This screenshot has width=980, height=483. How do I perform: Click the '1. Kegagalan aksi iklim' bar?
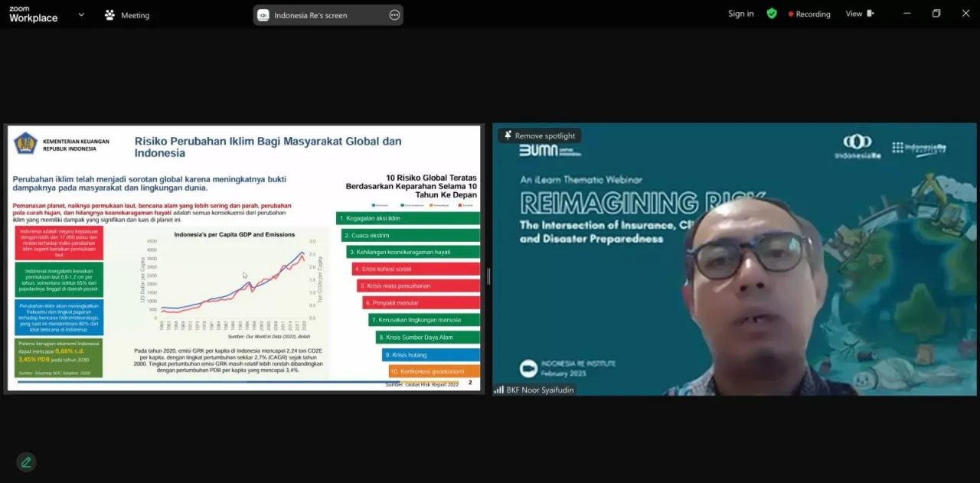[x=408, y=218]
